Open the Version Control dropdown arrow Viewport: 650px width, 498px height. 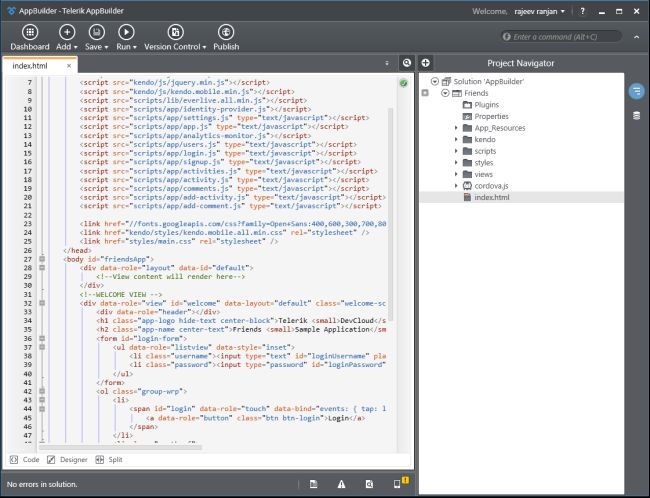[204, 47]
